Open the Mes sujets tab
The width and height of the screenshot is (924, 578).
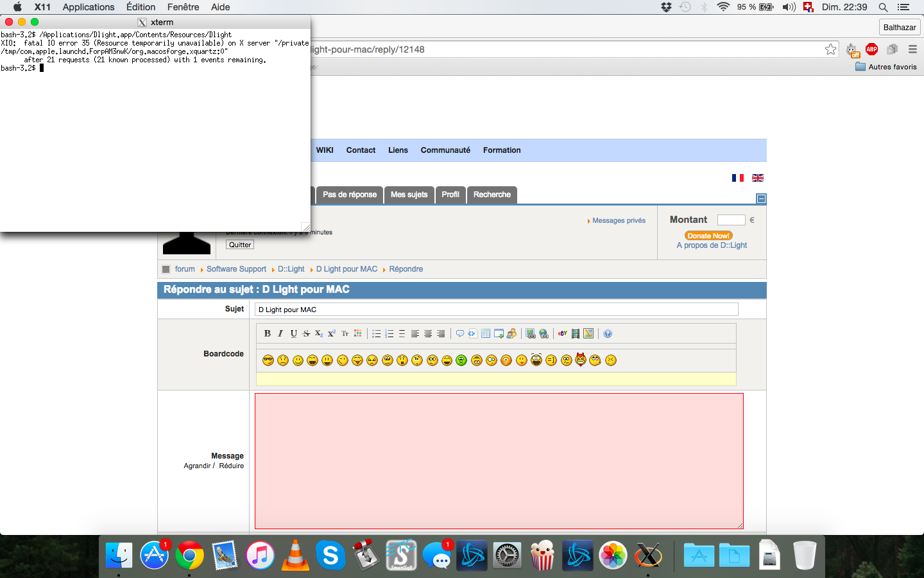coord(409,195)
